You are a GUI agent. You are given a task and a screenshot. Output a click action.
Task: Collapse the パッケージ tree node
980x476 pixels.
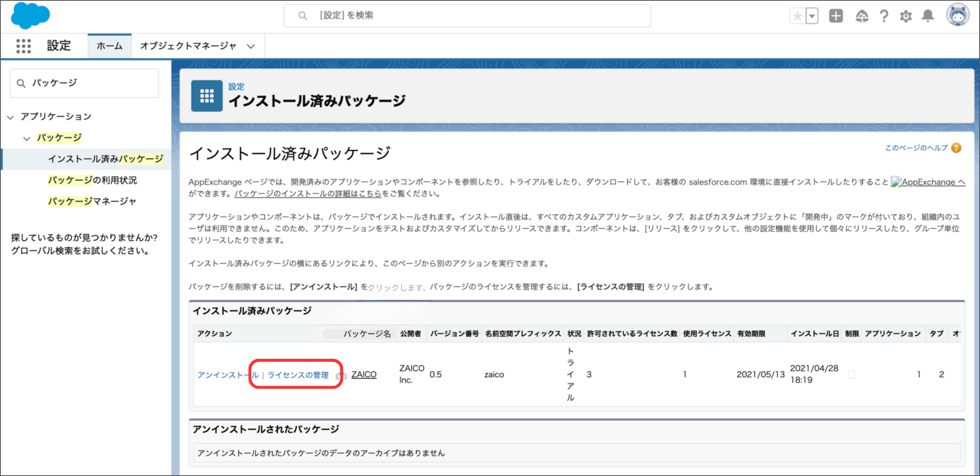tap(27, 139)
